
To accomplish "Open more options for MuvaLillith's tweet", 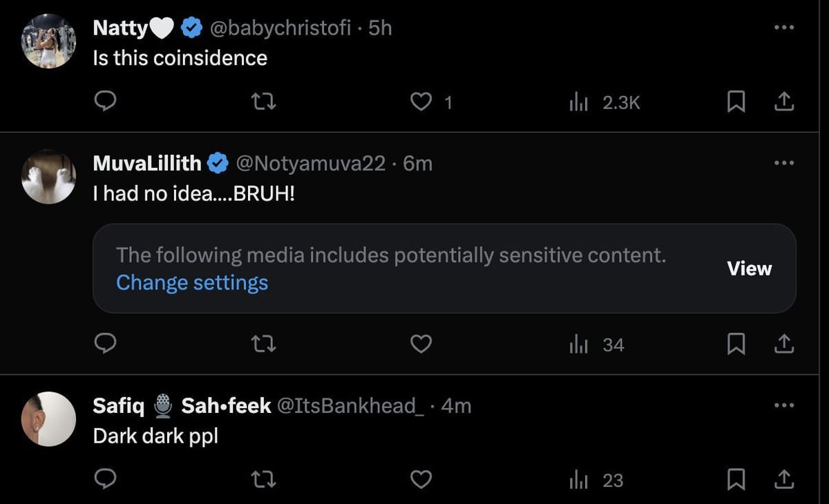I will (784, 164).
